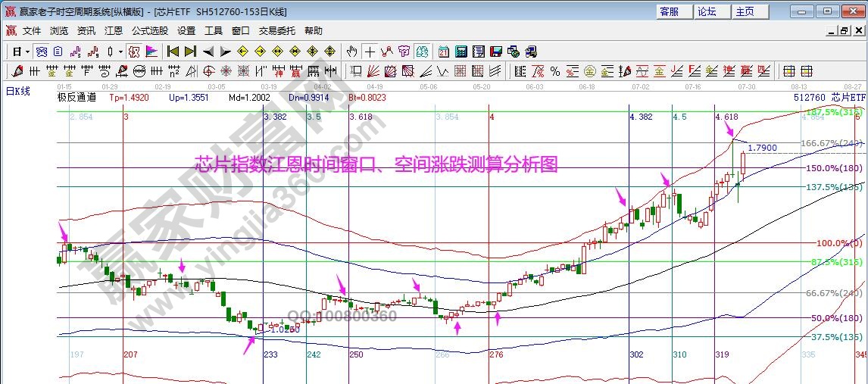Image resolution: width=868 pixels, height=384 pixels.
Task: Expand the candlestick chart type dropdown arrow
Action: click(x=122, y=52)
